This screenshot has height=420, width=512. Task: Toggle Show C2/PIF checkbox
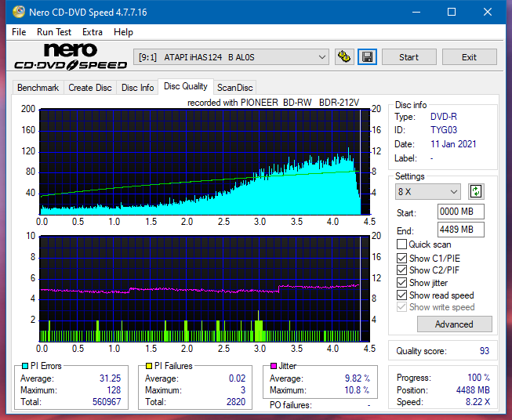point(401,270)
